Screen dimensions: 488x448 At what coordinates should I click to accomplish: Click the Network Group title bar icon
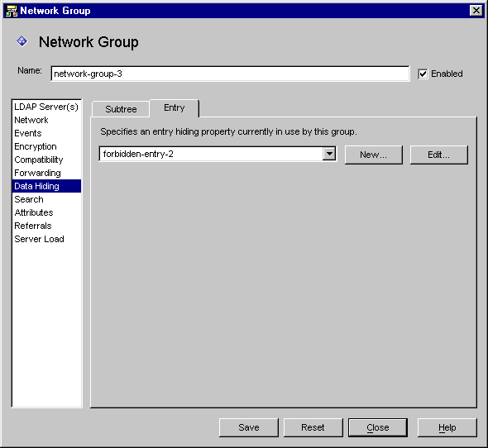coord(12,11)
